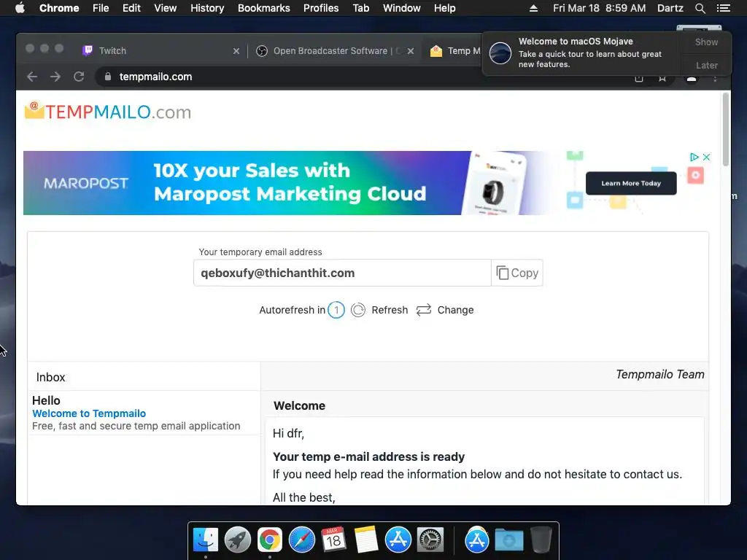
Task: Click the Spotlight search icon
Action: (700, 8)
